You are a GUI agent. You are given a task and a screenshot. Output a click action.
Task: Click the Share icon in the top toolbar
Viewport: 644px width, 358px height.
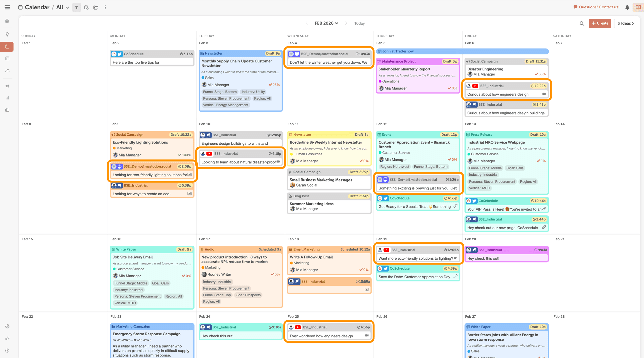tap(95, 7)
